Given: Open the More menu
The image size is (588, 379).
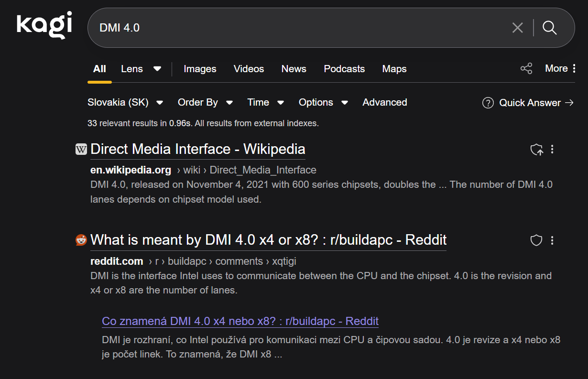Looking at the screenshot, I should click(556, 68).
